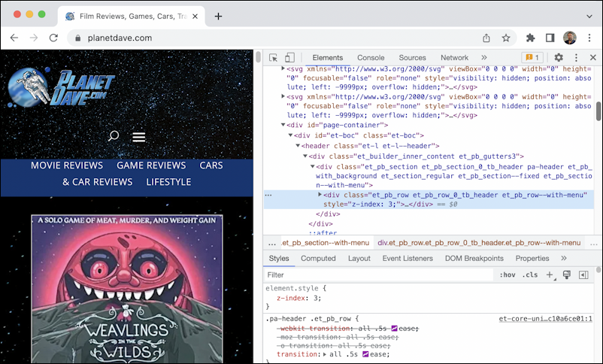Open the Event Listeners tab

408,258
